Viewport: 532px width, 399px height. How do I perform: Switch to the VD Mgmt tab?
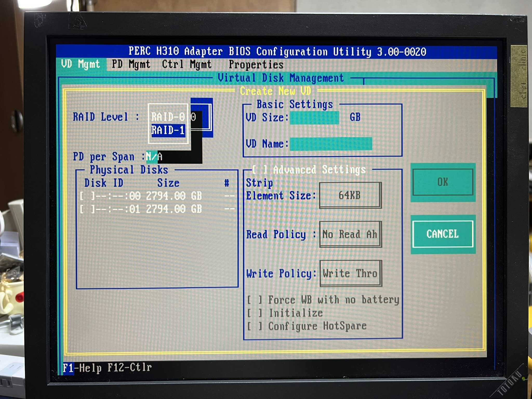point(81,64)
